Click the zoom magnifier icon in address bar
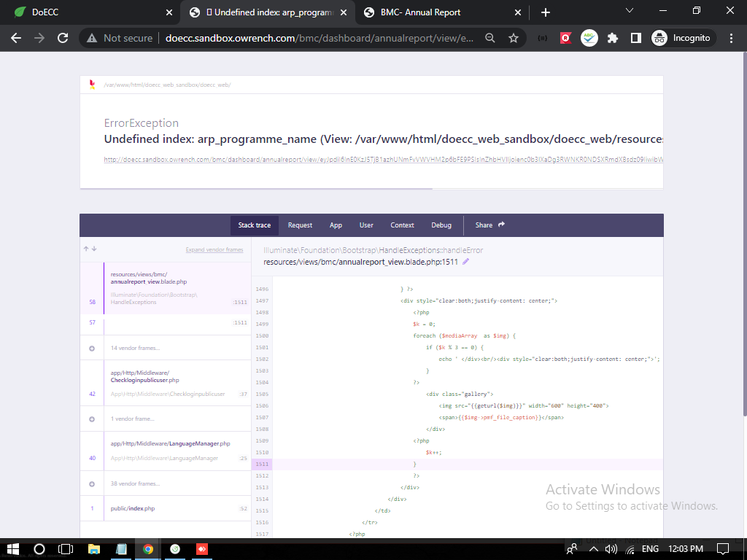 coord(491,38)
